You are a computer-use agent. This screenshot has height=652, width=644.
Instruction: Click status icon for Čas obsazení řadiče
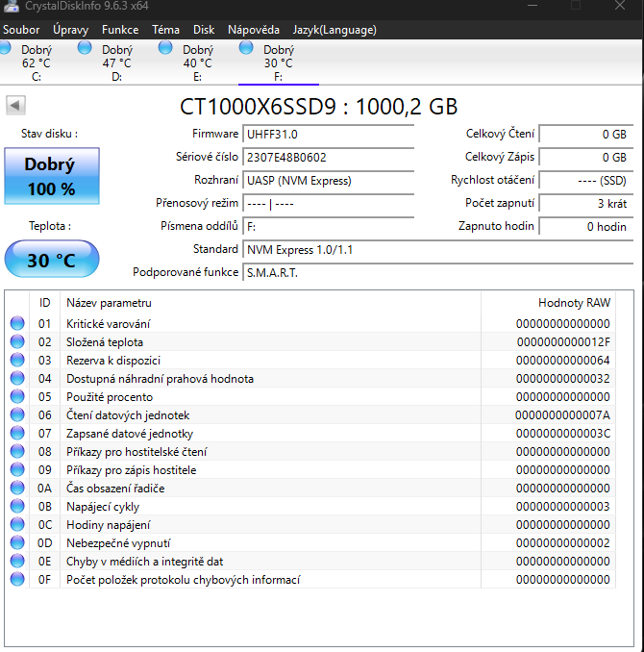(17, 488)
